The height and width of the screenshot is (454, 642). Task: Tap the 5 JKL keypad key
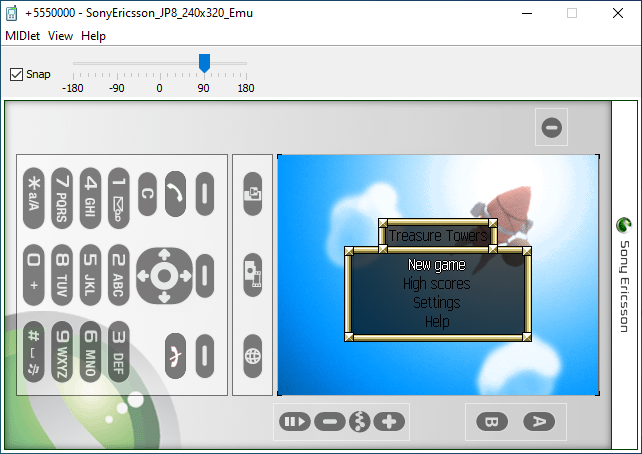point(90,275)
